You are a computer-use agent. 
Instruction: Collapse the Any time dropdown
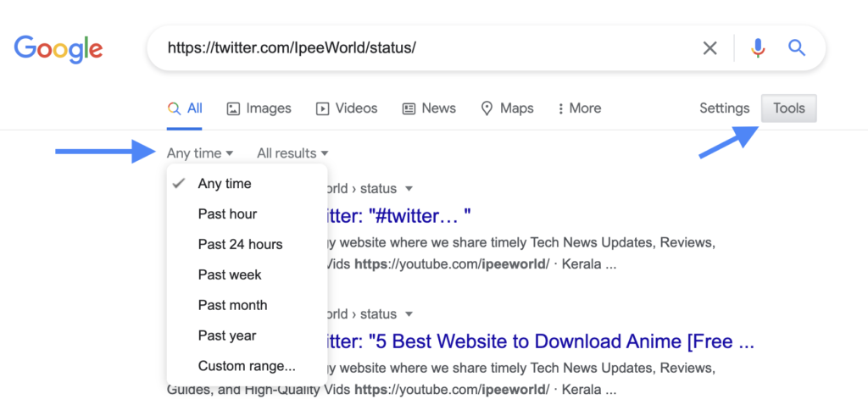[200, 153]
